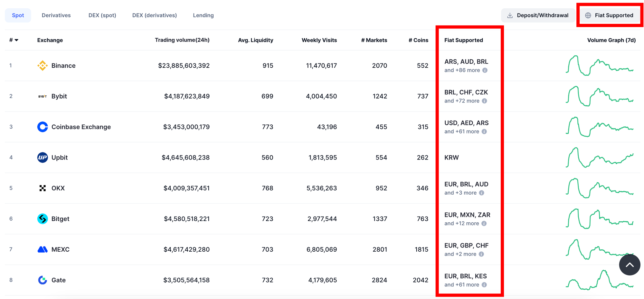Click Coinbase weekly visits 43,196

[x=327, y=127]
